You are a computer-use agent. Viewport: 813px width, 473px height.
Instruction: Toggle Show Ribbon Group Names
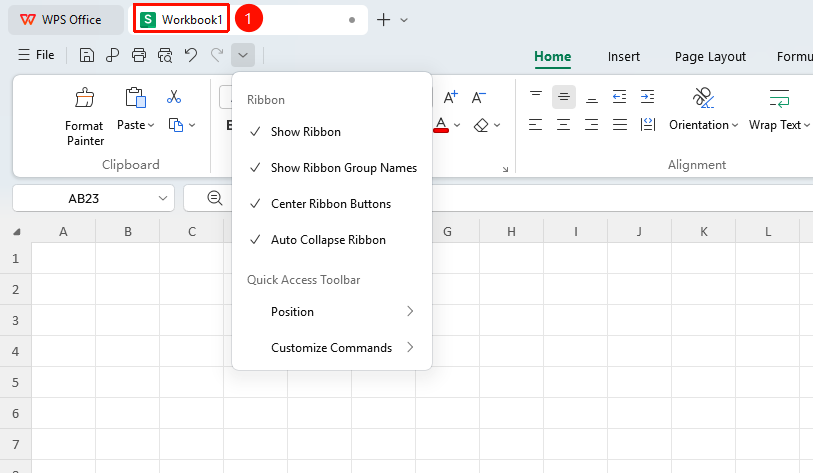click(332, 168)
